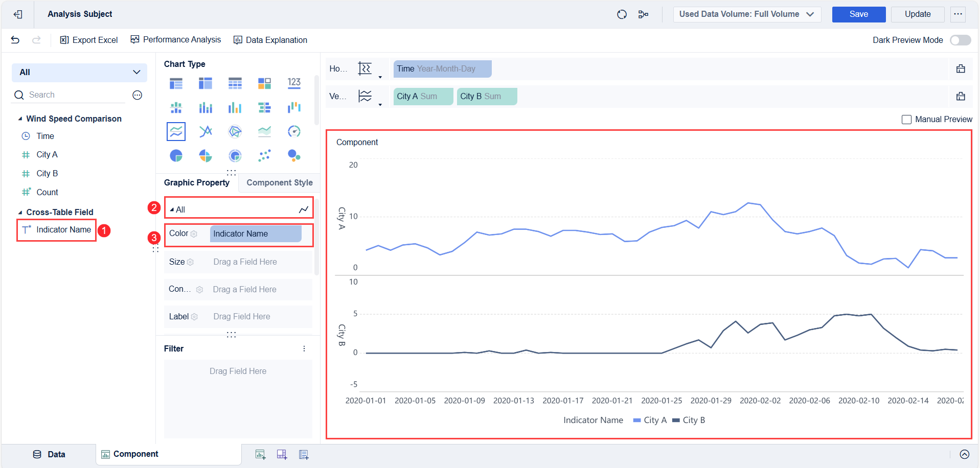Viewport: 980px width, 468px height.
Task: Select the radar chart type icon
Action: click(x=235, y=131)
